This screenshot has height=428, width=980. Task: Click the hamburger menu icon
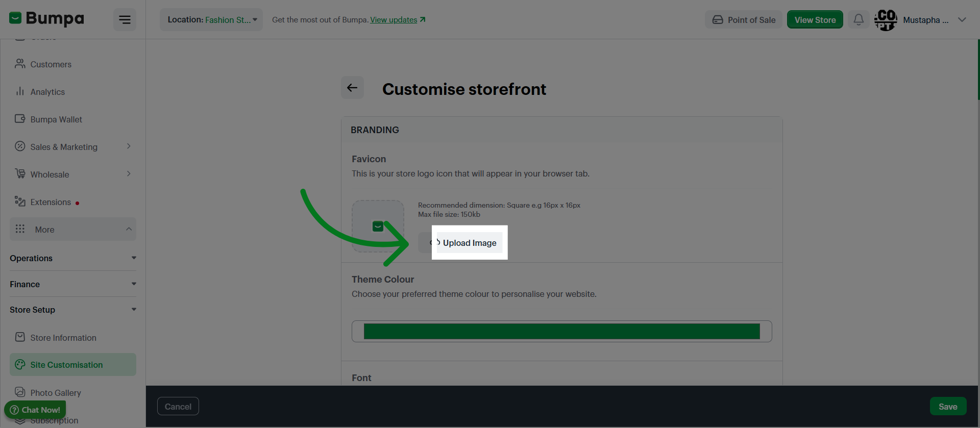point(125,20)
